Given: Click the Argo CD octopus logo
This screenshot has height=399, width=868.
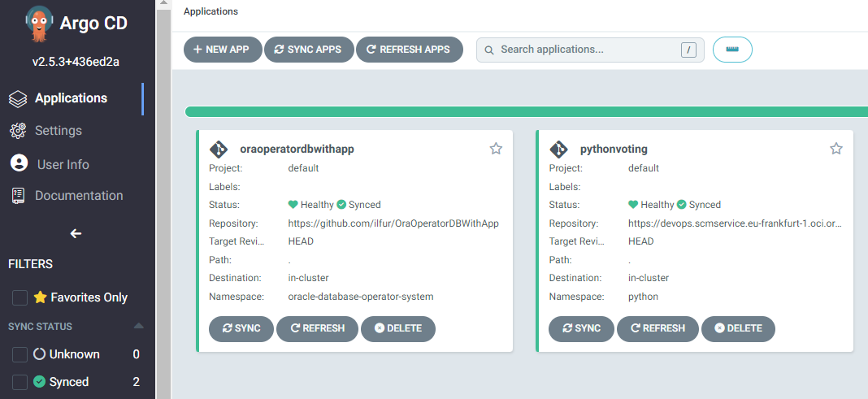Looking at the screenshot, I should (39, 24).
